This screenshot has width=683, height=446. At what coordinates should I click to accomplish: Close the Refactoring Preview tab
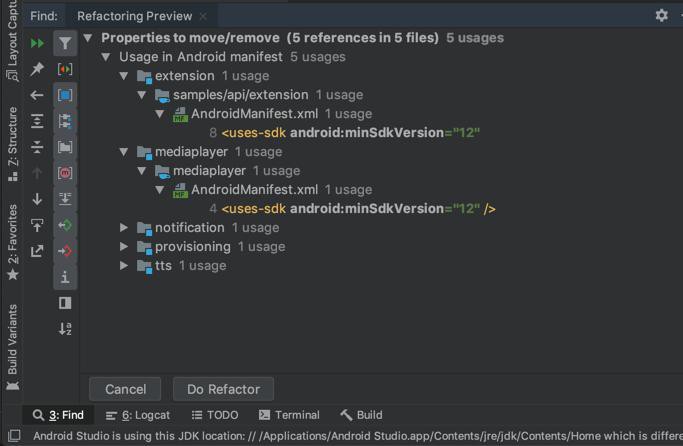pos(203,16)
